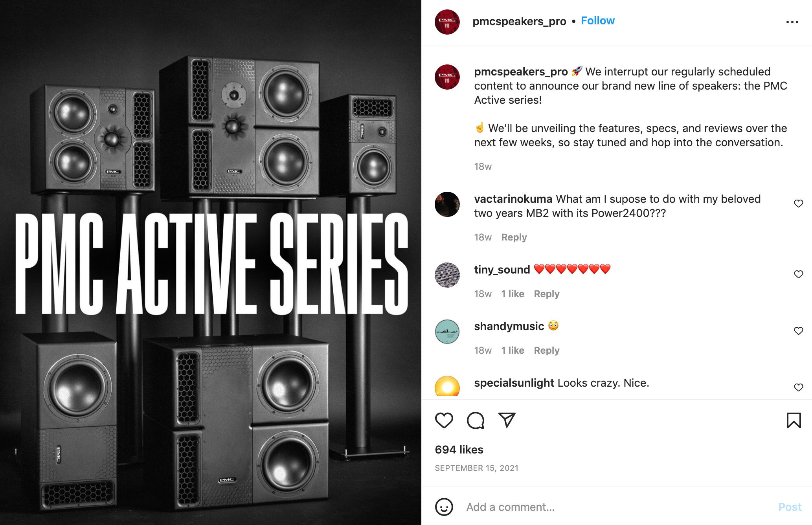812x525 pixels.
Task: Open the 694 likes list
Action: [459, 450]
